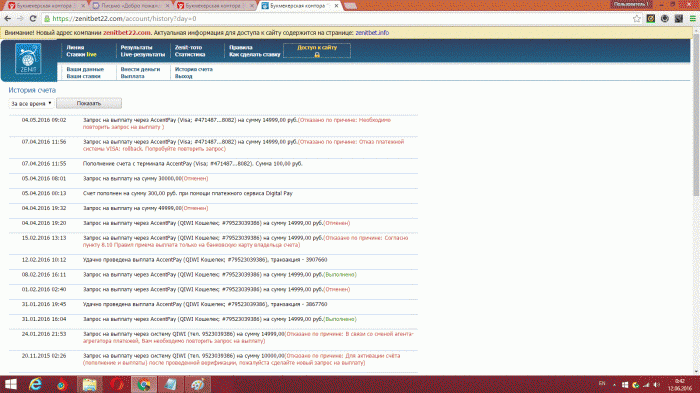Go back using the browser back arrow
Viewport: 700px width, 393px height.
[8, 19]
